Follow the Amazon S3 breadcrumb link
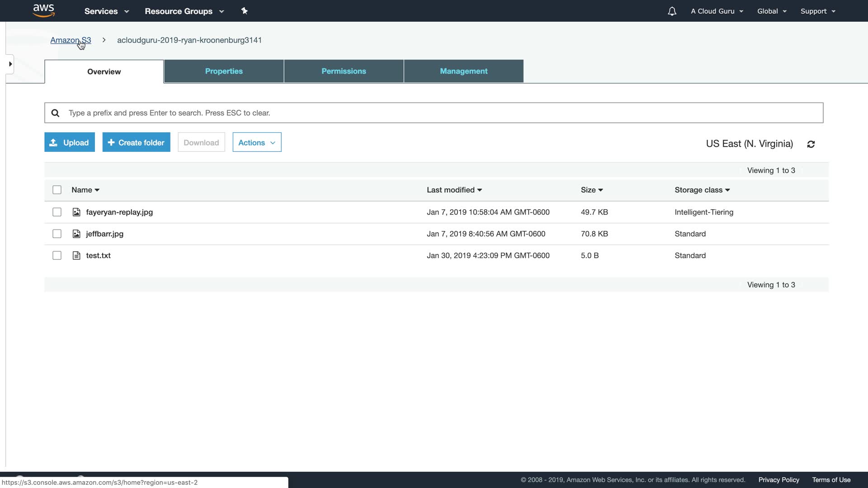Image resolution: width=868 pixels, height=488 pixels. (71, 40)
